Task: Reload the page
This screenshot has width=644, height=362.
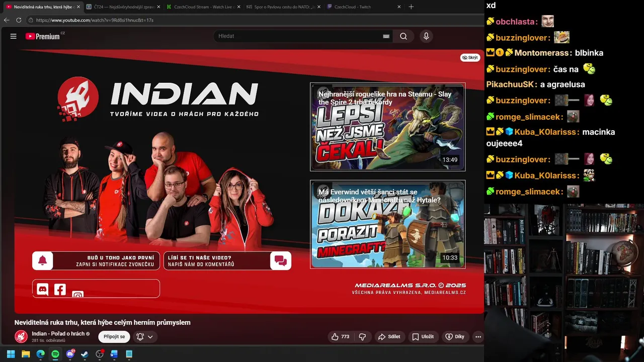Action: [x=19, y=20]
